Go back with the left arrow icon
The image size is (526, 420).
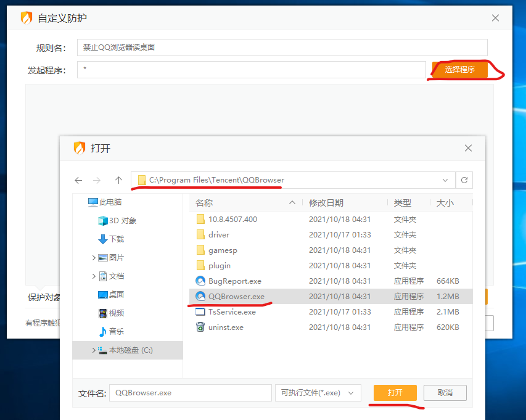[78, 181]
